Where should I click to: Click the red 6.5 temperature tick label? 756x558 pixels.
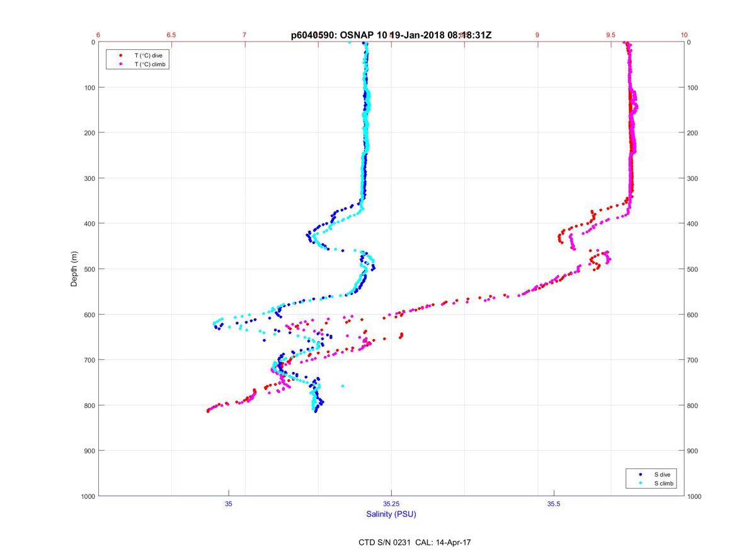171,35
